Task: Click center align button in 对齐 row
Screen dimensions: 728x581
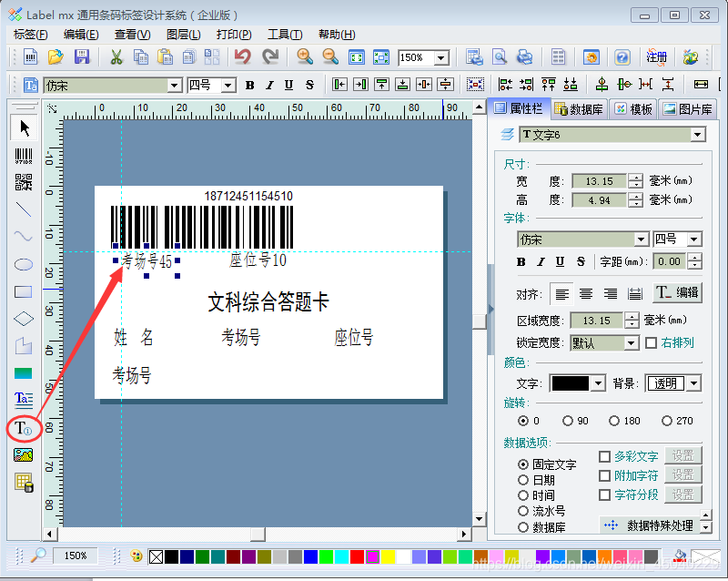Action: click(x=586, y=294)
